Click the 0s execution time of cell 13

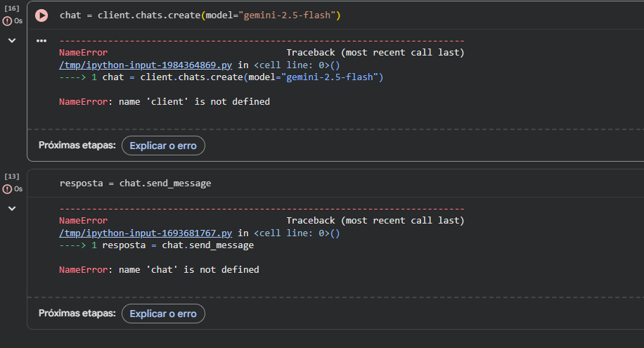coord(18,189)
